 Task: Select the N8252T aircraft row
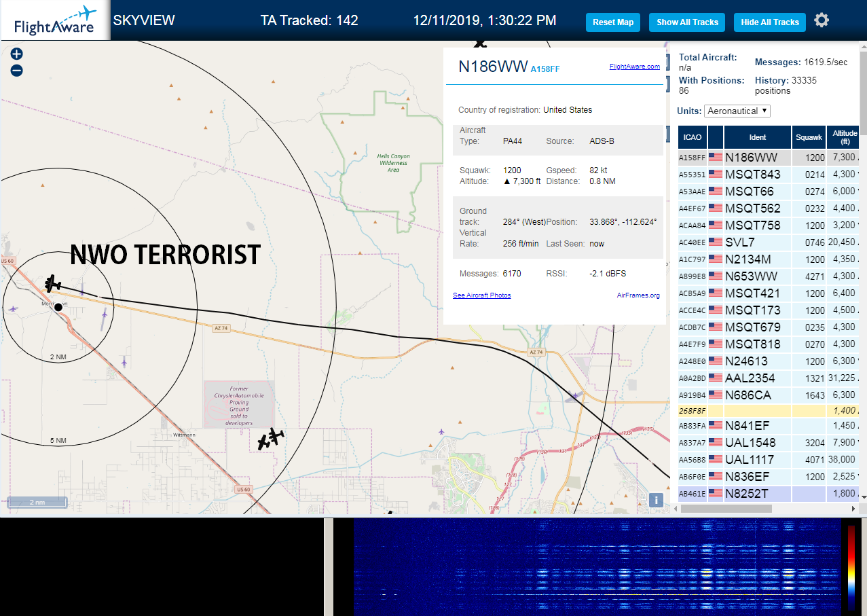coord(769,494)
